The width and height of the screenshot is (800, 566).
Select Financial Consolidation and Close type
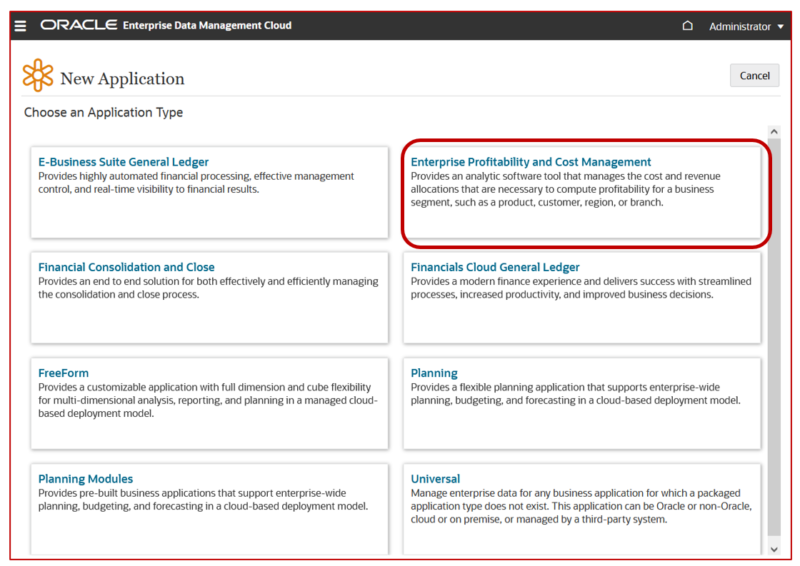(x=126, y=267)
